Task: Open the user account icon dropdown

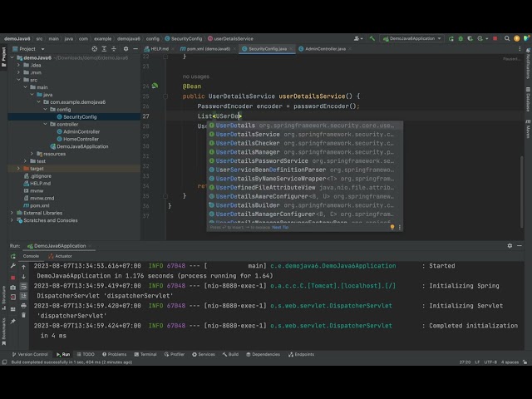Action: click(x=358, y=39)
